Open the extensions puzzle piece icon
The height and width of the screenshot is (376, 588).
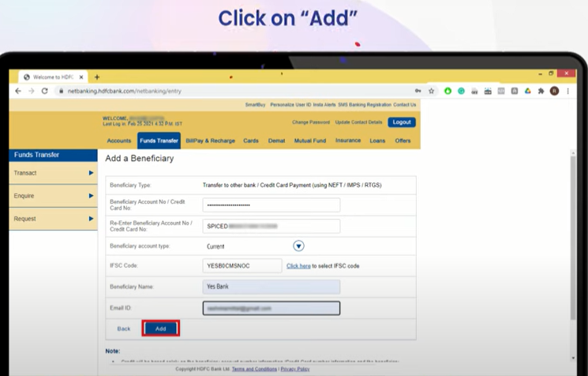[x=541, y=91]
